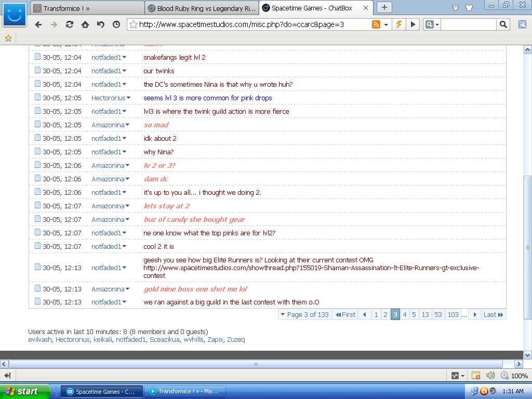The height and width of the screenshot is (399, 532).
Task: Click the triangle menu icon beside shirt icon
Action: [x=456, y=8]
